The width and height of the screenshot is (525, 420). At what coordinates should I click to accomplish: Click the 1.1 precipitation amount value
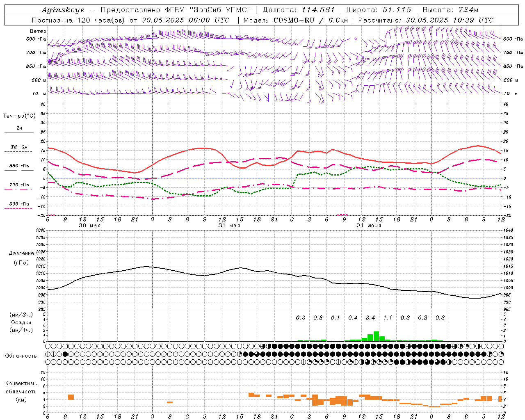click(x=388, y=317)
